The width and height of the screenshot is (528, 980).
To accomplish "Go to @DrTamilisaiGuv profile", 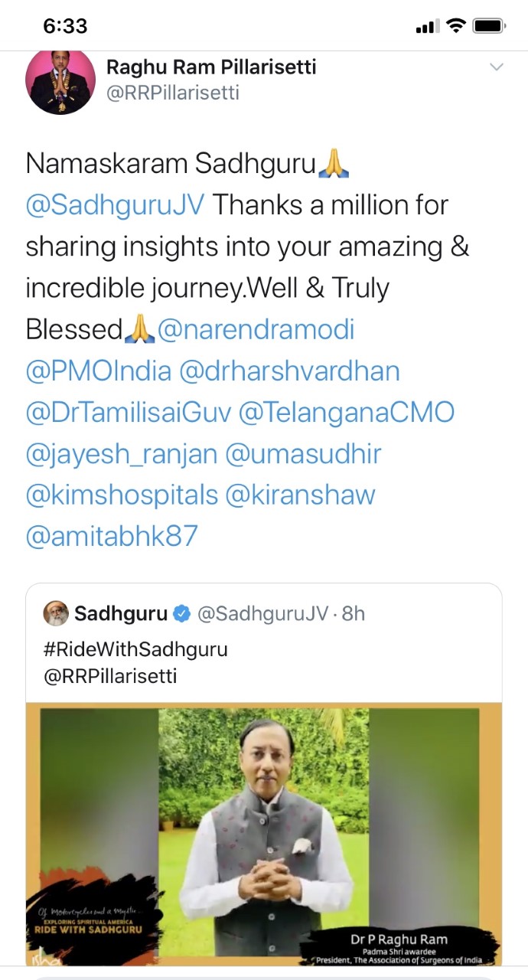I will point(128,412).
